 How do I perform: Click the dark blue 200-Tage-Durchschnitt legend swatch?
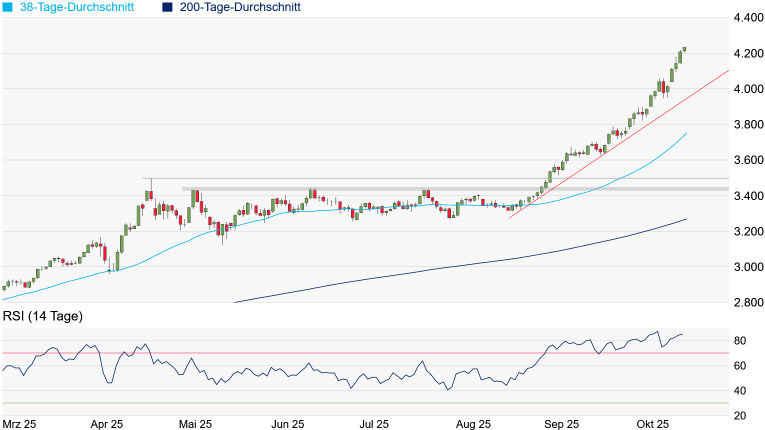click(167, 7)
